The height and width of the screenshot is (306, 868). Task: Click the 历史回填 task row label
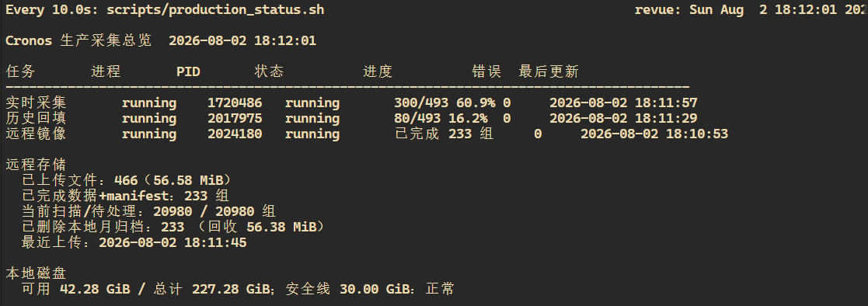click(x=36, y=118)
